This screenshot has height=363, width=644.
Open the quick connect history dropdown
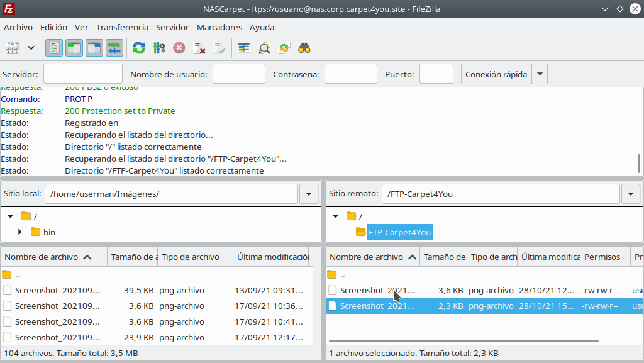[x=540, y=74]
